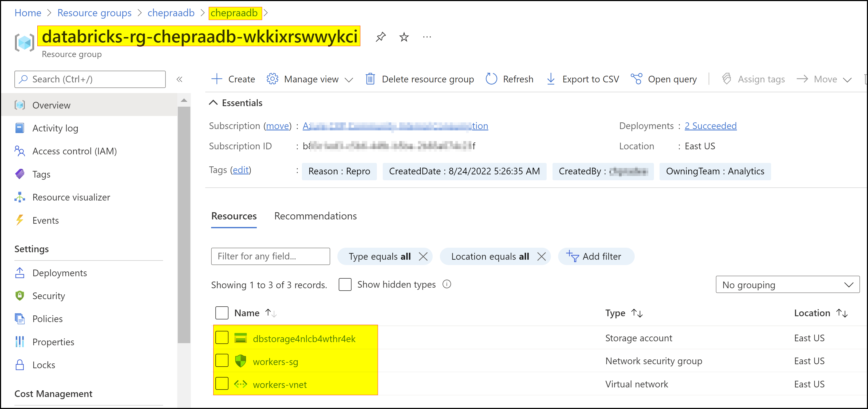The image size is (868, 409).
Task: Sort by Location column arrows
Action: coord(842,313)
